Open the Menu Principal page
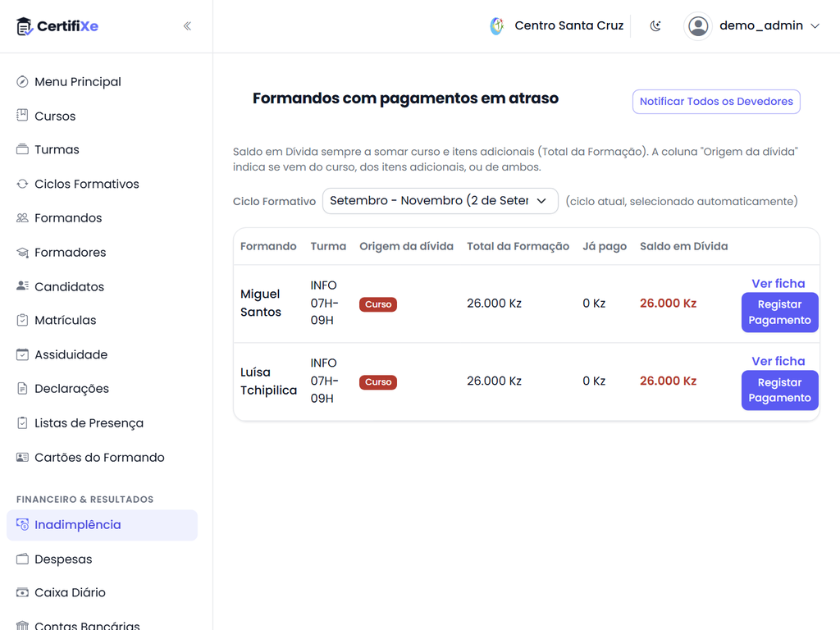Screen dimensions: 840x630 coord(102,82)
